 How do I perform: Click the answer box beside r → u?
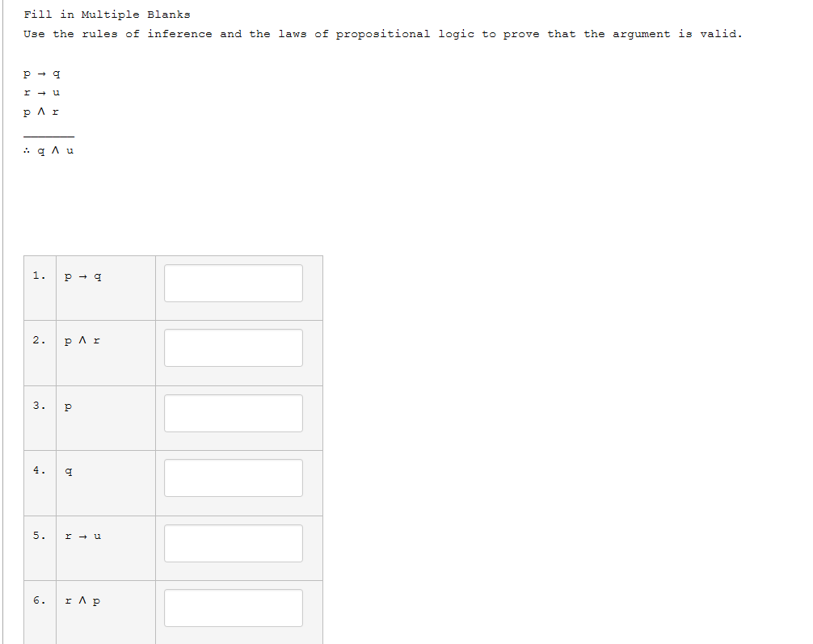pos(233,542)
